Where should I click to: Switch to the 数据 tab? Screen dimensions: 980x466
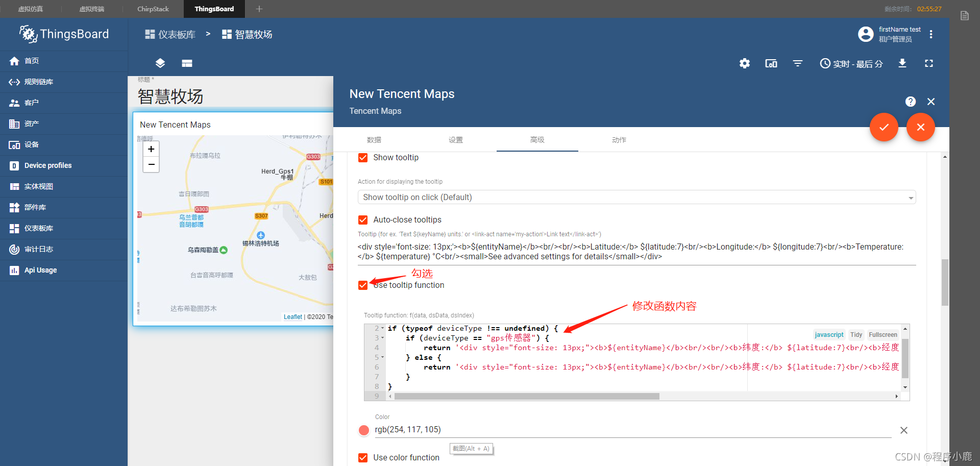pos(374,140)
